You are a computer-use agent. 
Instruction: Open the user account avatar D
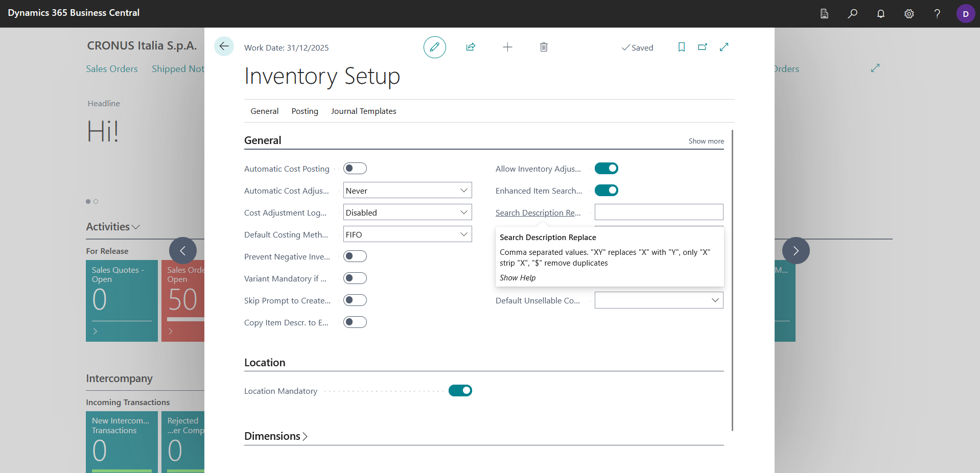[966, 14]
